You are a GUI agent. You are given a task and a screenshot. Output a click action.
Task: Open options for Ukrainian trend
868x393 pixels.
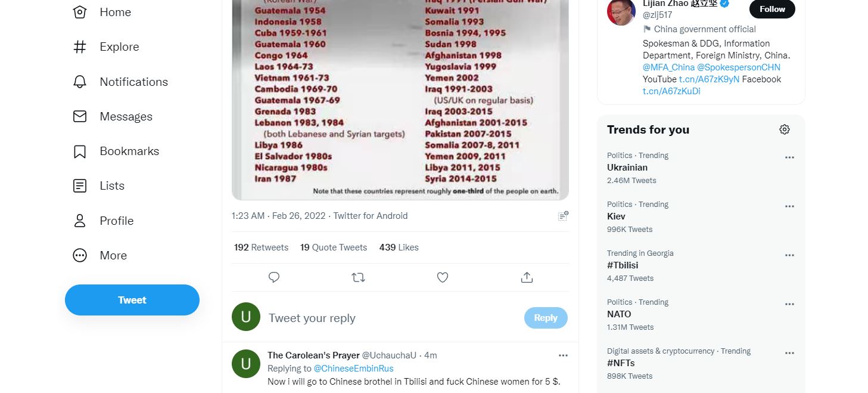pyautogui.click(x=789, y=157)
